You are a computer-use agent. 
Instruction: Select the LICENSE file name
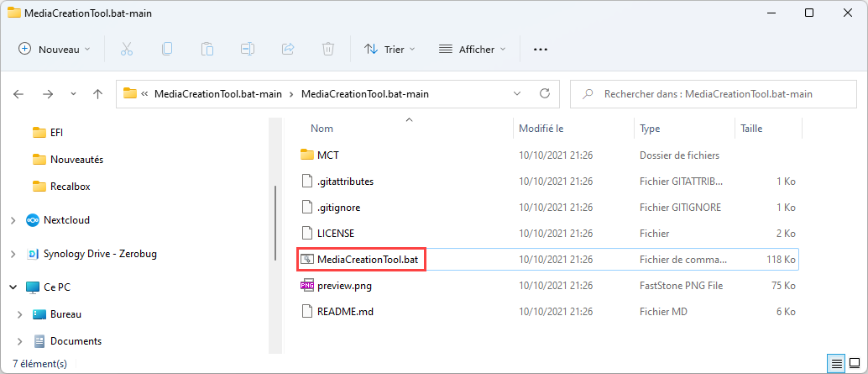[x=336, y=234]
